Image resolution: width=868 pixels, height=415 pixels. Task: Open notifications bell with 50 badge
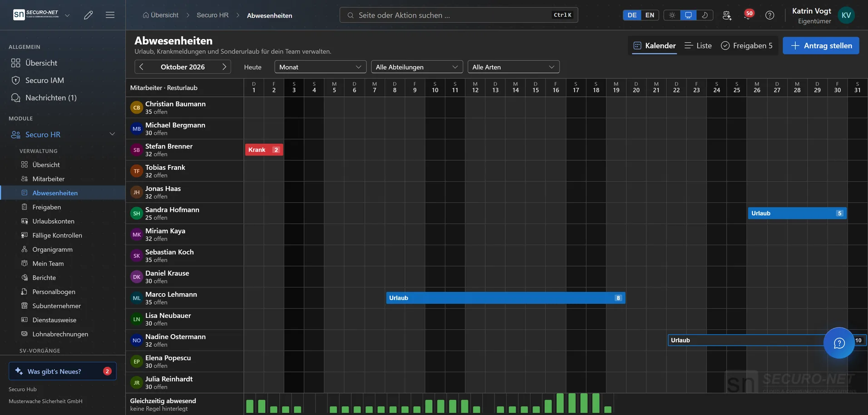click(748, 15)
